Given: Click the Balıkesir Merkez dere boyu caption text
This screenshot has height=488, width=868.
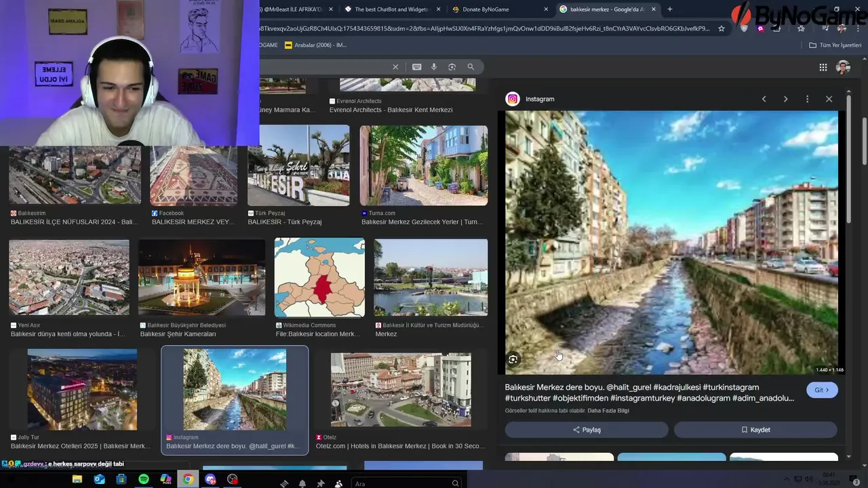Looking at the screenshot, I should coord(650,392).
